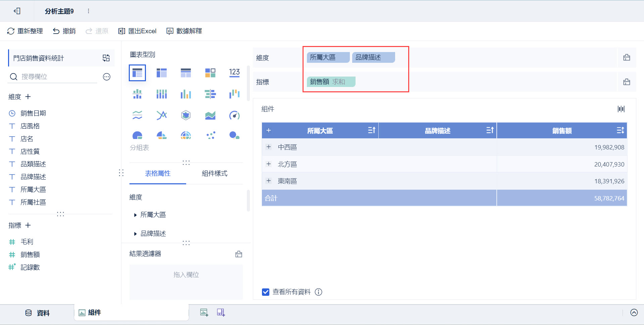
Task: Select the scatter chart type
Action: click(x=210, y=135)
